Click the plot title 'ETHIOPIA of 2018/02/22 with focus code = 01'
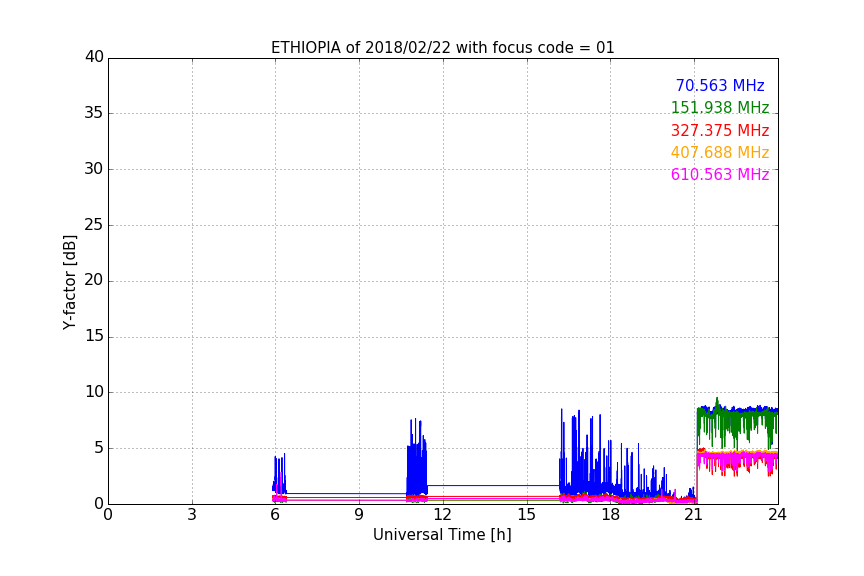This screenshot has height=576, width=864. (x=442, y=48)
